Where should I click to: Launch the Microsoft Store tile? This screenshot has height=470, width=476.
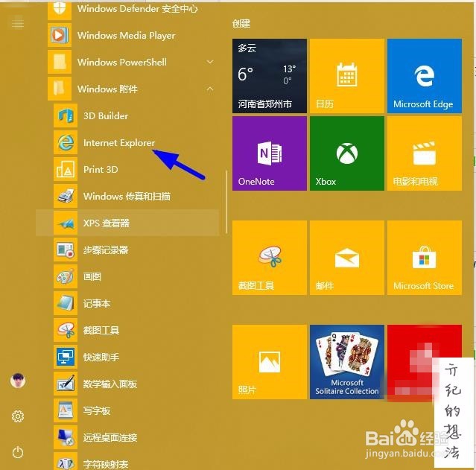pos(425,258)
